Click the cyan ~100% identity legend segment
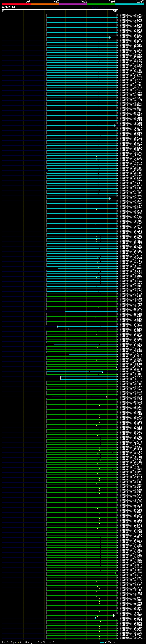The width and height of the screenshot is (146, 644). pyautogui.click(x=130, y=4)
